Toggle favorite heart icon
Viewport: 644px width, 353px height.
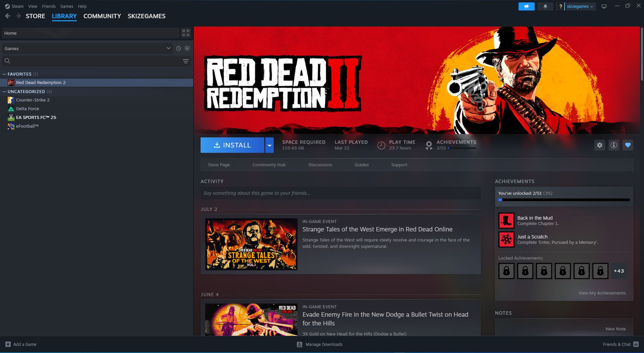(627, 145)
